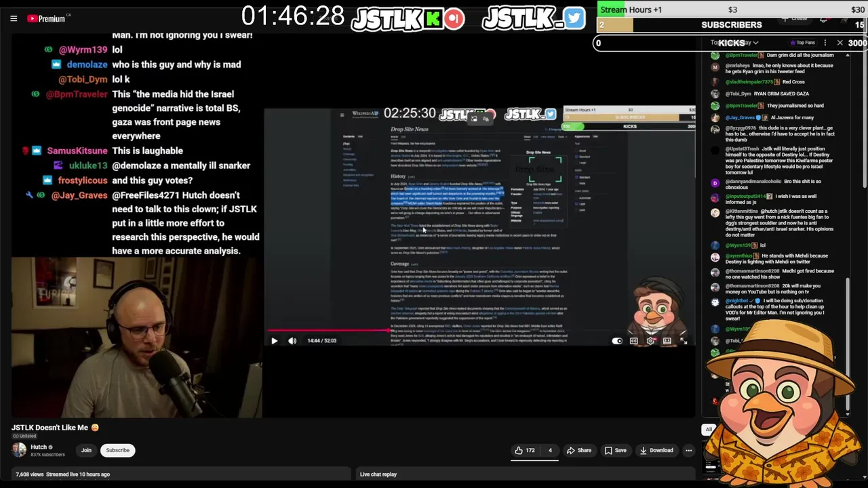This screenshot has width=868, height=488.
Task: Click the @inputoutput3414 username in chat
Action: pos(745,197)
